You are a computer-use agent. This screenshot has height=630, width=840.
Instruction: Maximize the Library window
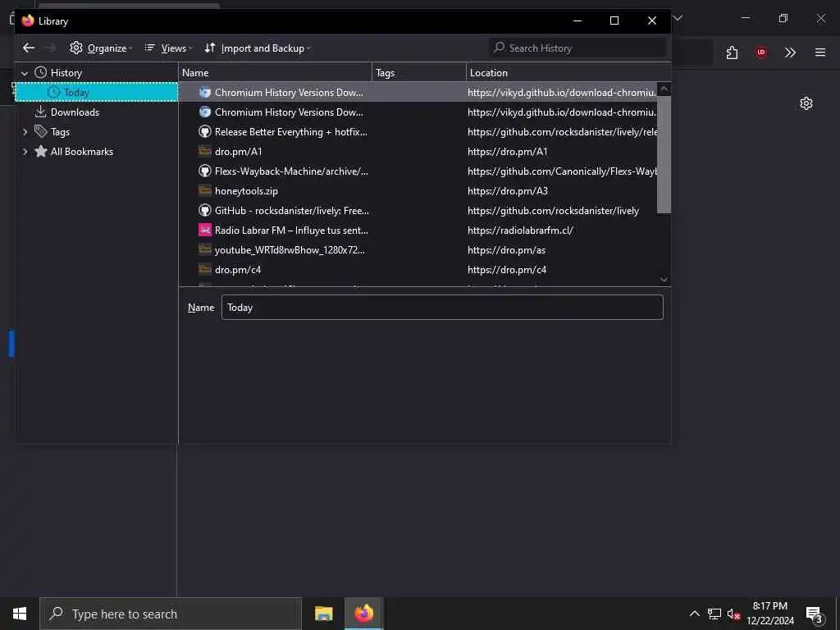(614, 21)
